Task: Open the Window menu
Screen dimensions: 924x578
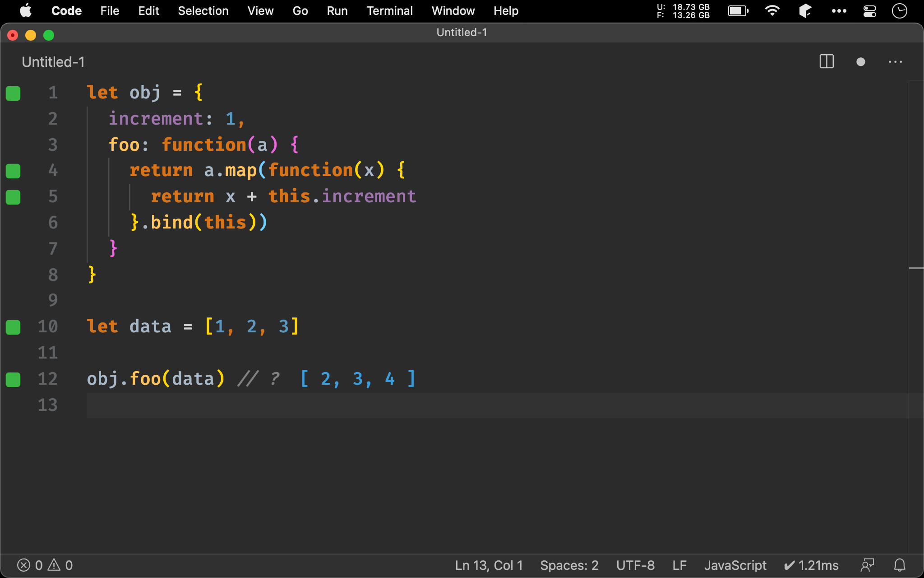Action: click(x=453, y=11)
